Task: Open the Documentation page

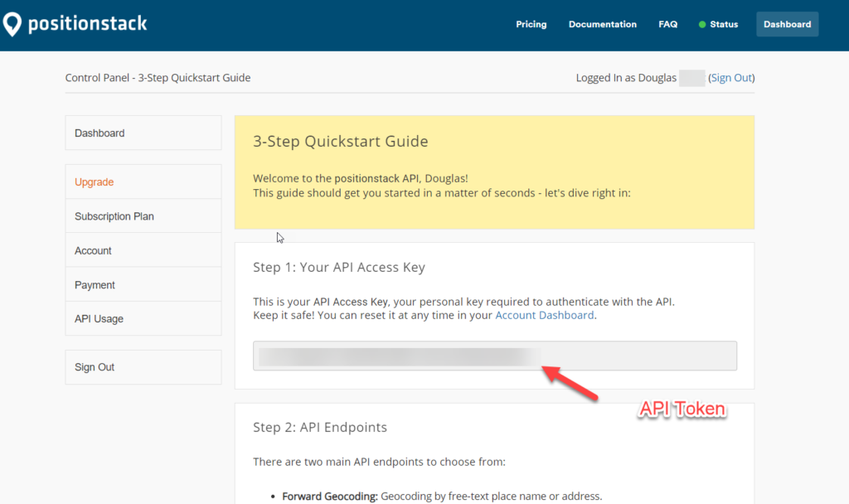Action: [x=602, y=24]
